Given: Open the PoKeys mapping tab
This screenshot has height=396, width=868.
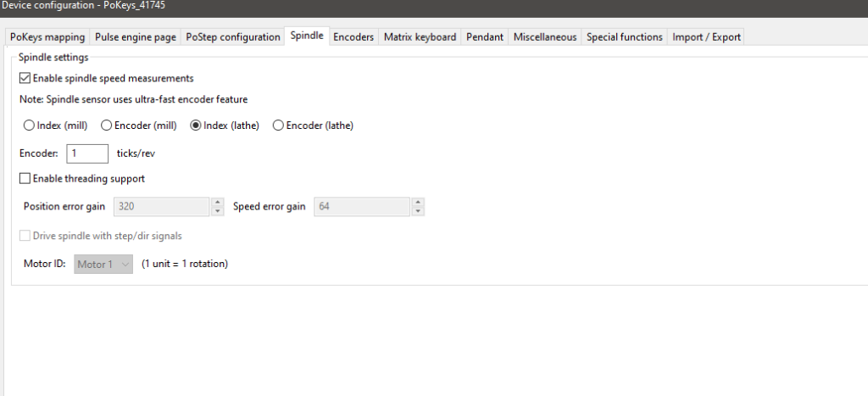Looking at the screenshot, I should pos(47,37).
